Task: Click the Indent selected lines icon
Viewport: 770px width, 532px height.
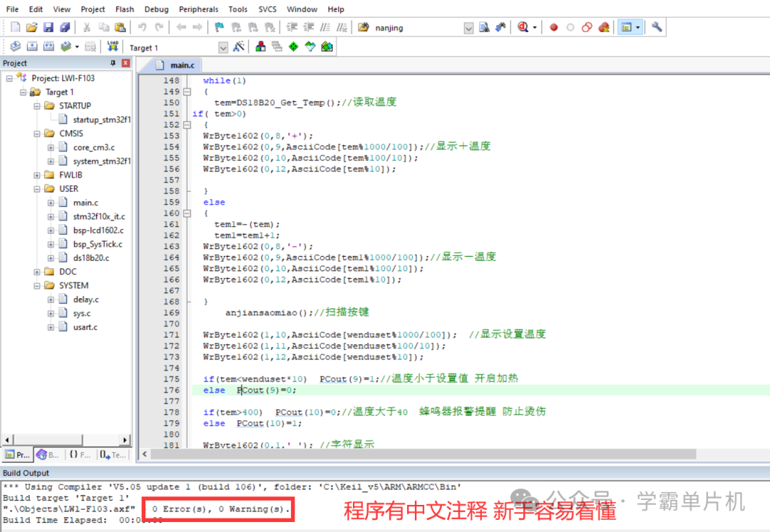Action: tap(292, 27)
